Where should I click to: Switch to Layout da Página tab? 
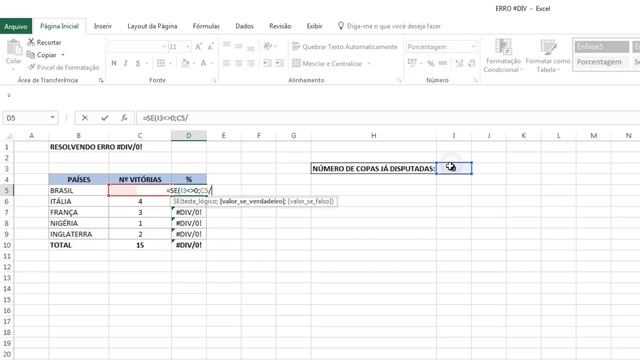click(152, 26)
